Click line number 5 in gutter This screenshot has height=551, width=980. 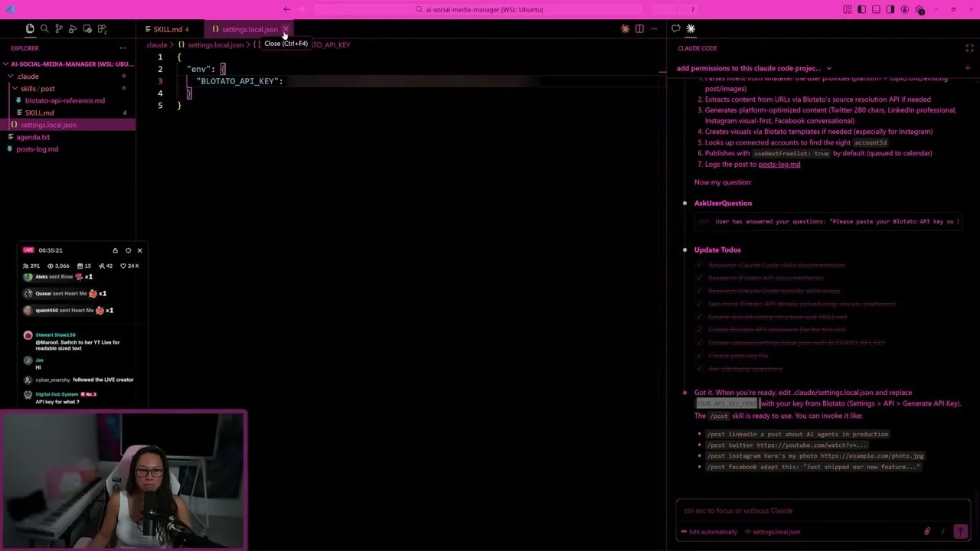[160, 106]
